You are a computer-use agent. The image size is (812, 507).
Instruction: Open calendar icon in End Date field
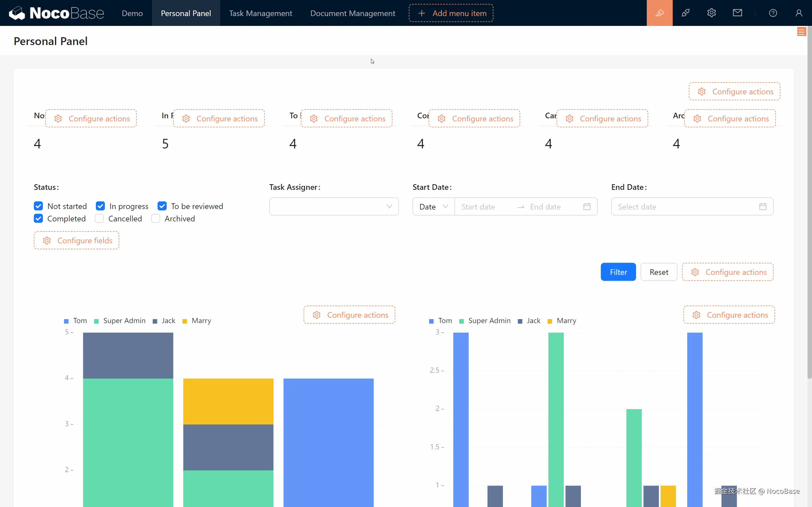point(763,206)
